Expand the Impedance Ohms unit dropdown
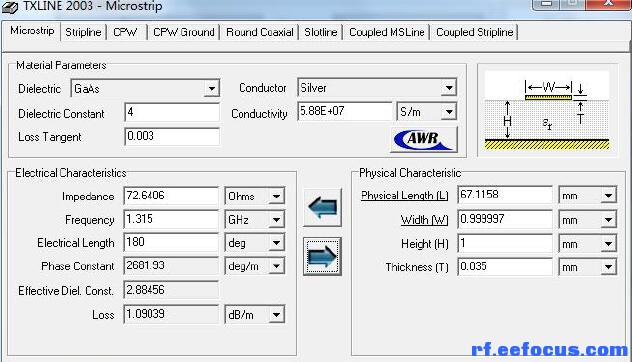The width and height of the screenshot is (632, 362). (x=276, y=196)
